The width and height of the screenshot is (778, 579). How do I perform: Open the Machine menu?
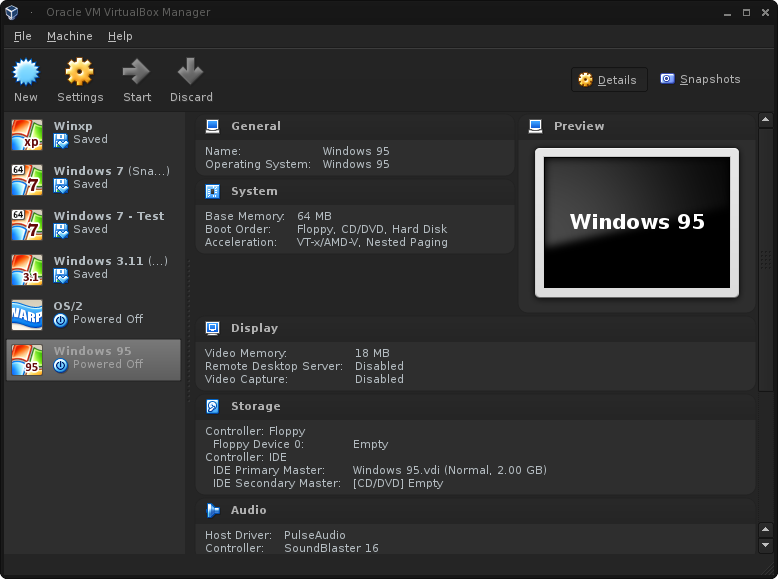coord(69,36)
